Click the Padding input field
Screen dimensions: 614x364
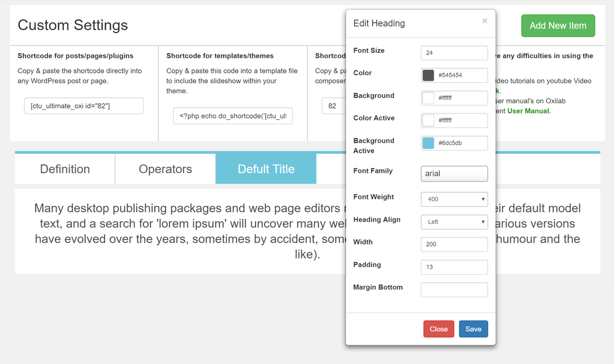click(x=454, y=267)
